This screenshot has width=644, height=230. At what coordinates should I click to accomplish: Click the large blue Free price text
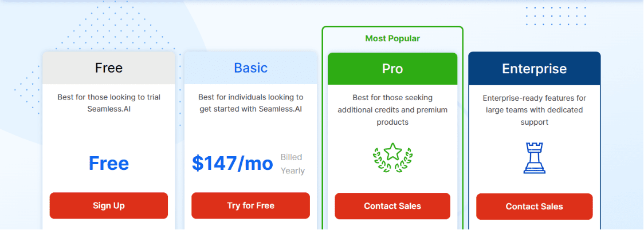point(109,164)
